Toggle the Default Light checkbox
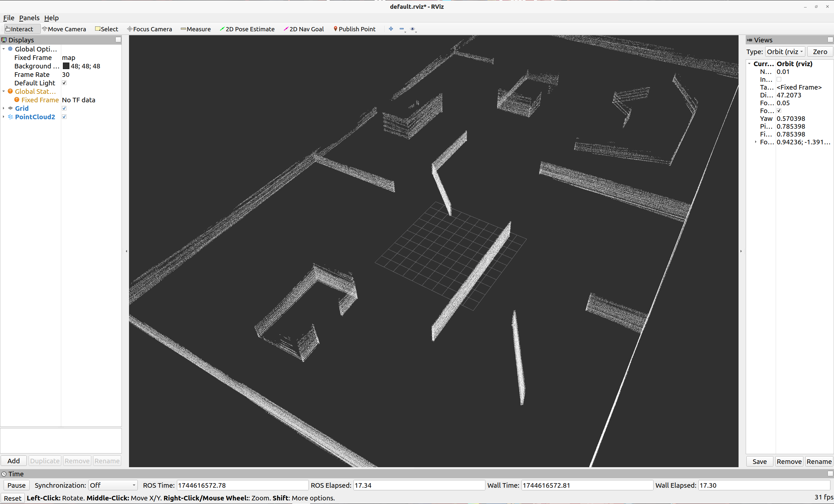The width and height of the screenshot is (834, 504). click(64, 83)
